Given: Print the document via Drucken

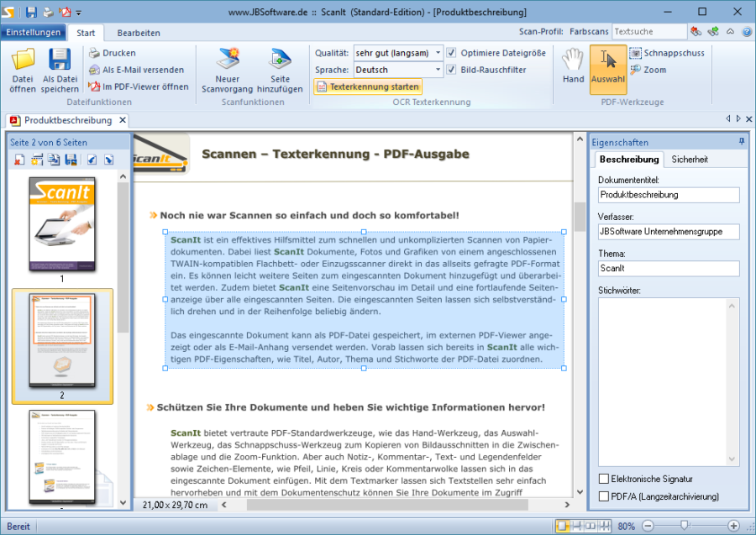Looking at the screenshot, I should point(113,53).
